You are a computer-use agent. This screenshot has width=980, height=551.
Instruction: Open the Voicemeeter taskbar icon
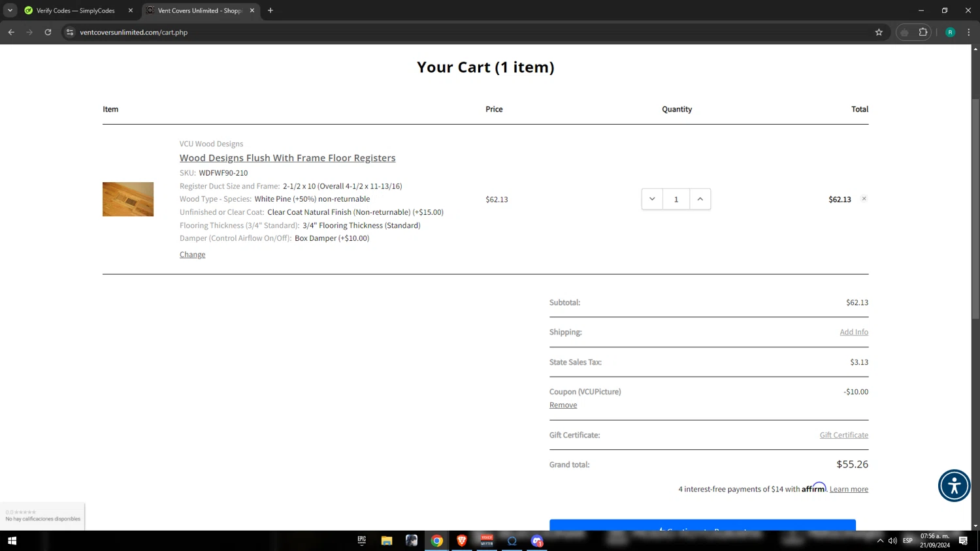[x=487, y=541]
